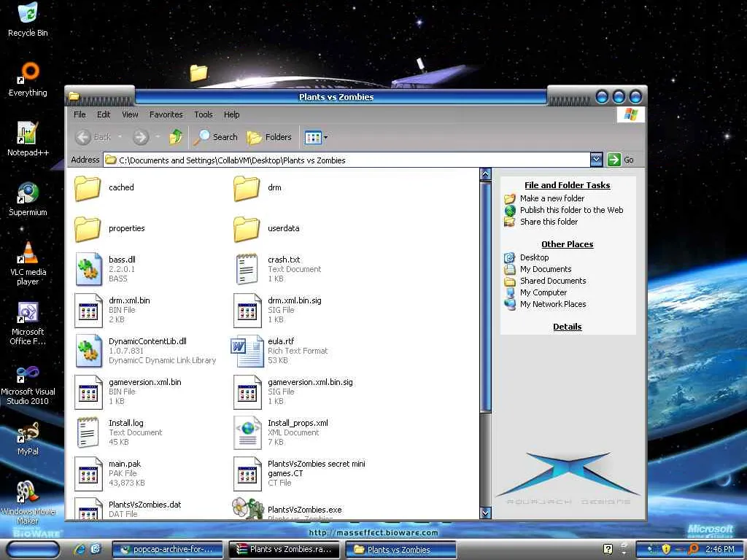The width and height of the screenshot is (747, 560).
Task: Toggle the Folders pane button
Action: tap(269, 137)
